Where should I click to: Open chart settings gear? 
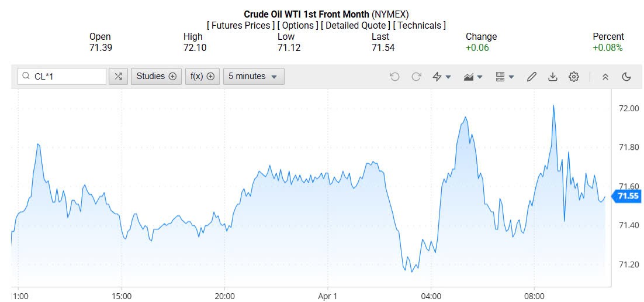573,77
